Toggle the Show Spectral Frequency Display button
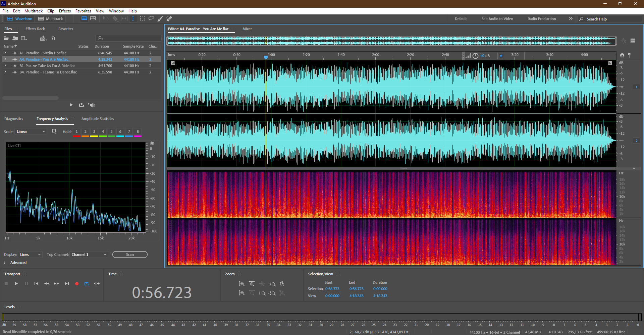Image resolution: width=644 pixels, height=335 pixels. (x=84, y=19)
